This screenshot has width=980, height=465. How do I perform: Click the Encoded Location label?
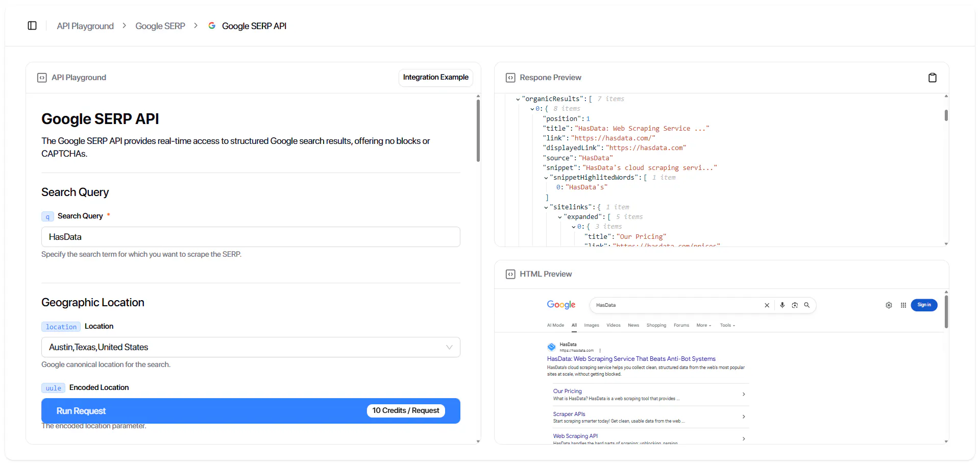pos(99,387)
